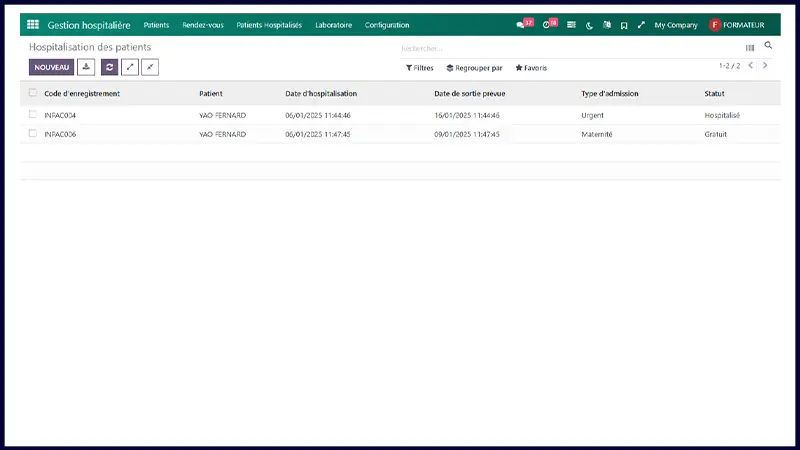Toggle the select-all header checkbox
The height and width of the screenshot is (450, 800).
[x=33, y=93]
